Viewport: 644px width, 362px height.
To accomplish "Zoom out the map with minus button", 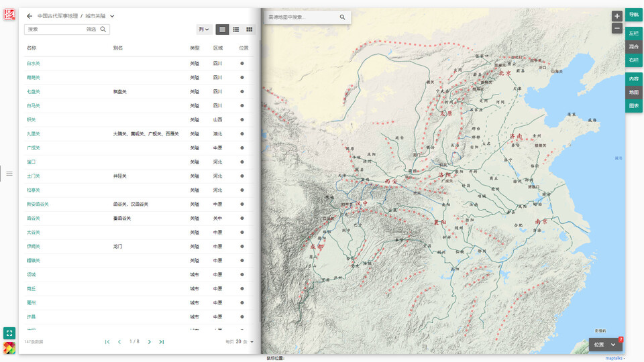I will [x=617, y=28].
